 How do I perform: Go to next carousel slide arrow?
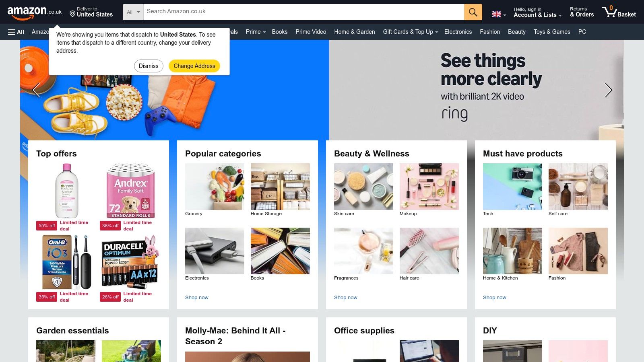[608, 90]
